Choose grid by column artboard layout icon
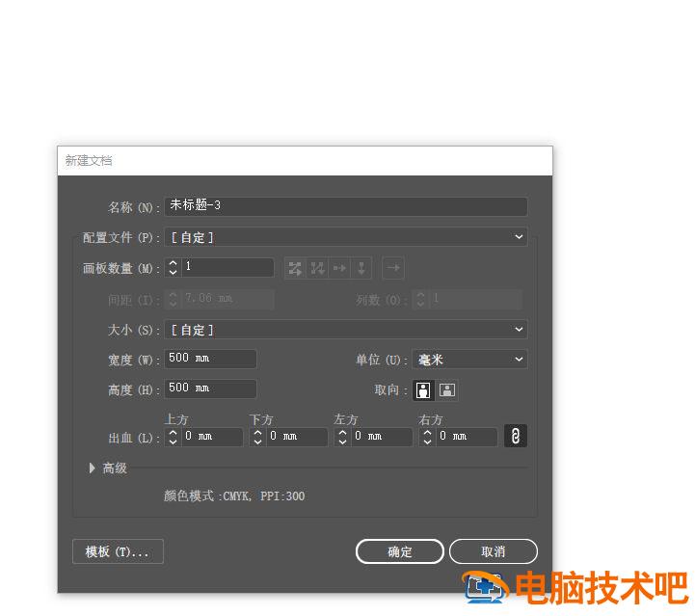The width and height of the screenshot is (695, 616). [317, 268]
